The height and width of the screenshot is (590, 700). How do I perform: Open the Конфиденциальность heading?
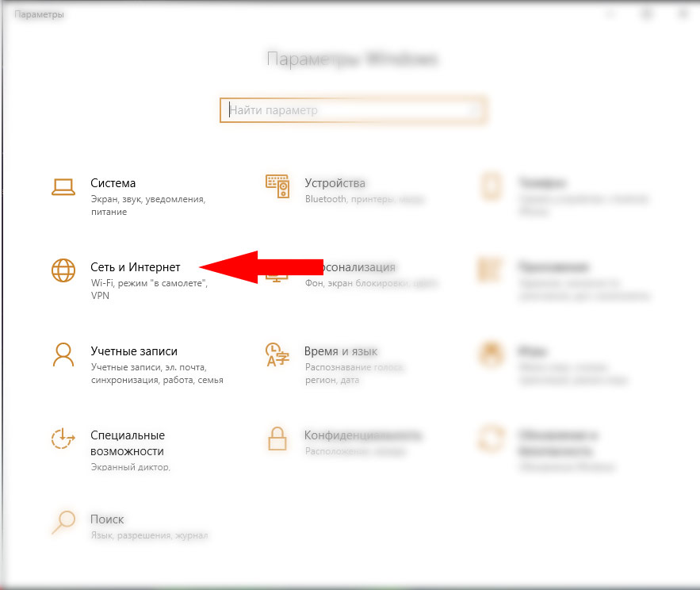tap(362, 435)
